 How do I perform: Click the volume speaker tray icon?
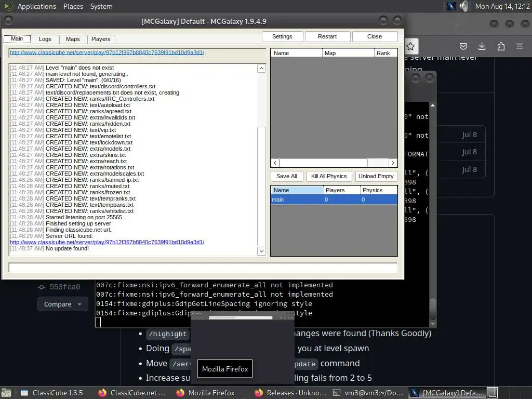point(464,6)
